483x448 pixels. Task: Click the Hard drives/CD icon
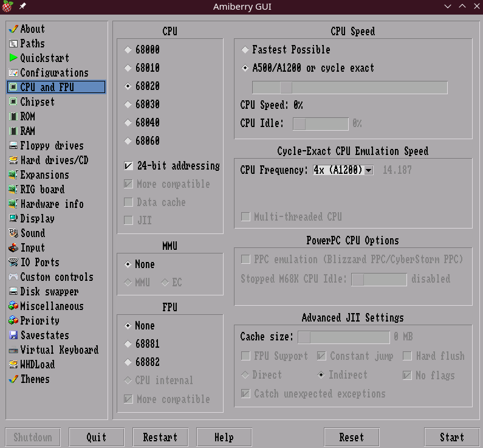click(13, 160)
